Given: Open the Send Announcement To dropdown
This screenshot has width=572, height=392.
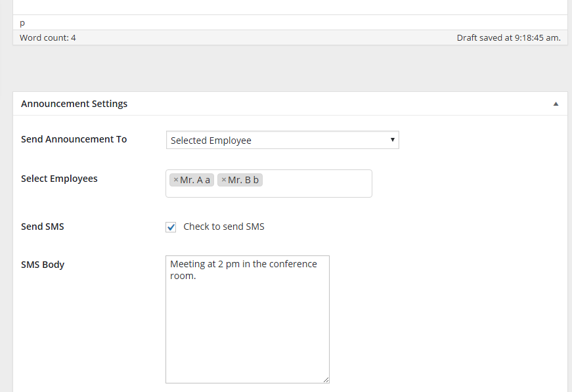Looking at the screenshot, I should [x=282, y=140].
